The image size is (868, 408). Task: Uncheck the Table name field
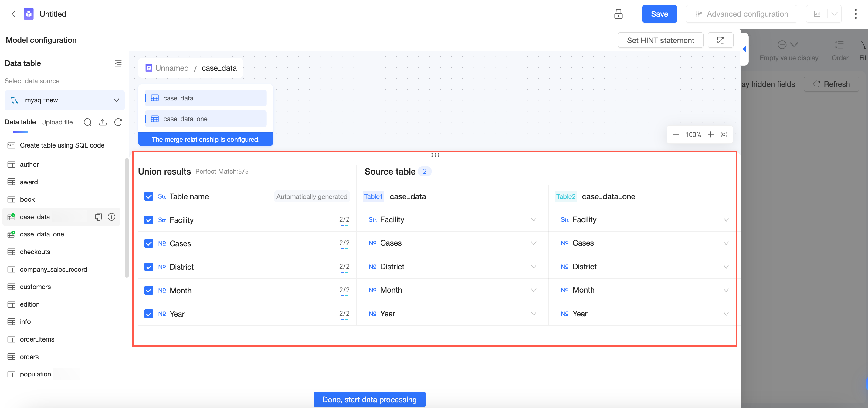pos(149,196)
